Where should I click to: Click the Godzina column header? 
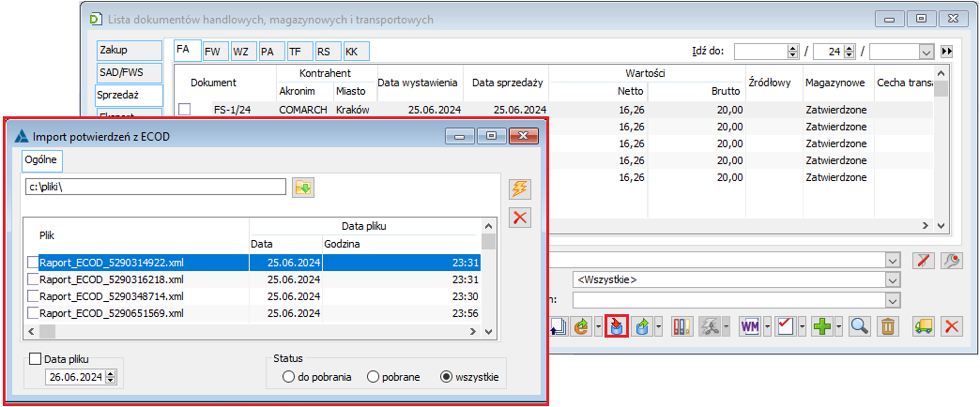click(402, 244)
